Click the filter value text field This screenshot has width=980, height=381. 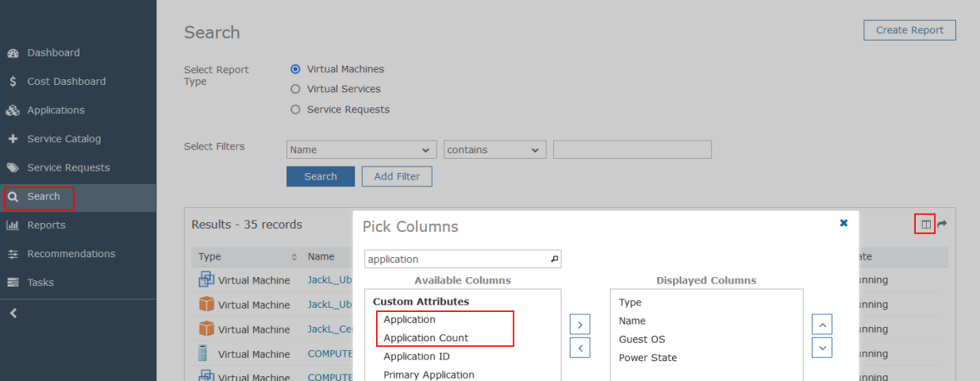[x=632, y=150]
